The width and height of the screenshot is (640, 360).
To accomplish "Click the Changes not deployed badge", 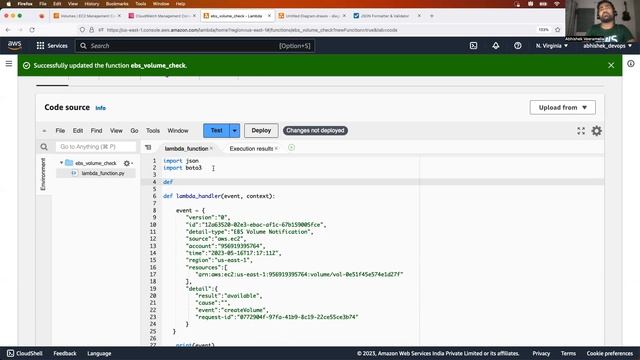I will point(315,131).
